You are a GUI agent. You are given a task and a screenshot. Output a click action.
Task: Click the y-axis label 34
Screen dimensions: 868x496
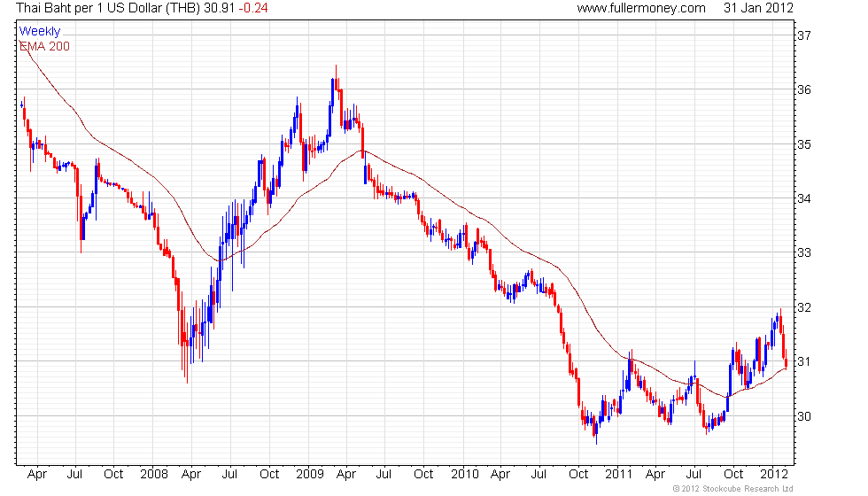804,198
